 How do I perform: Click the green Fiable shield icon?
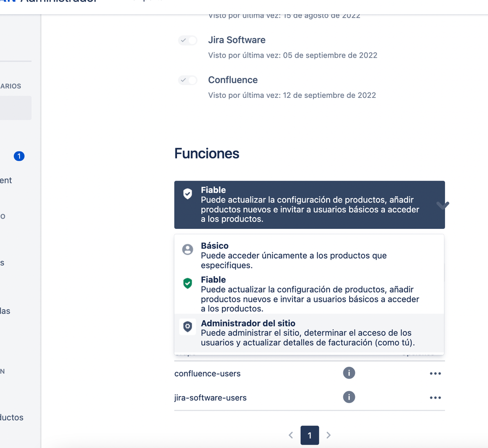tap(188, 283)
